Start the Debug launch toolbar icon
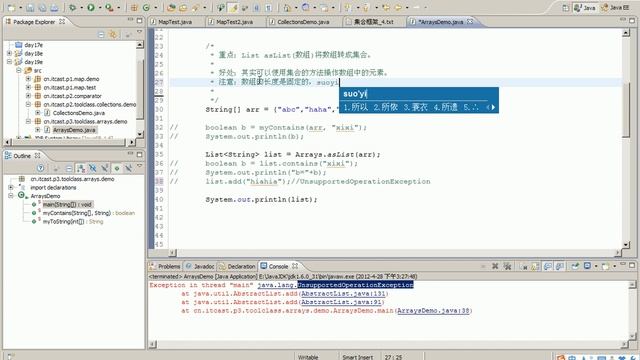640x360 pixels. (73, 7)
